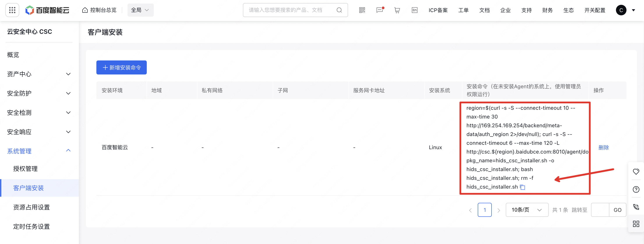Image resolution: width=644 pixels, height=244 pixels.
Task: Open the shopping cart icon
Action: point(397,10)
